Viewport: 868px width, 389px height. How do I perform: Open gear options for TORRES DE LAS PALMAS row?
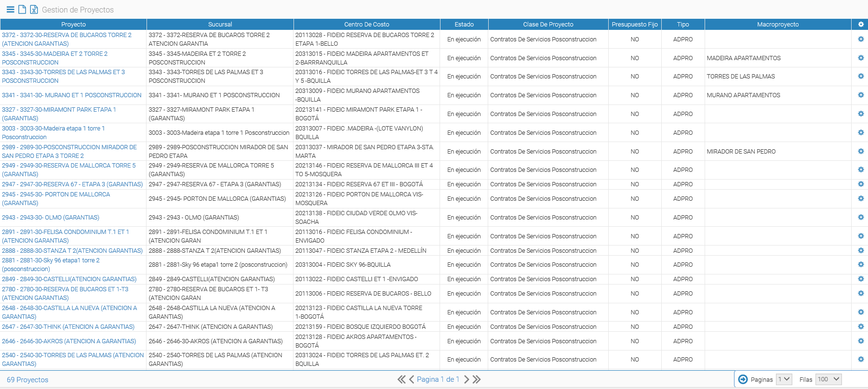tap(861, 76)
